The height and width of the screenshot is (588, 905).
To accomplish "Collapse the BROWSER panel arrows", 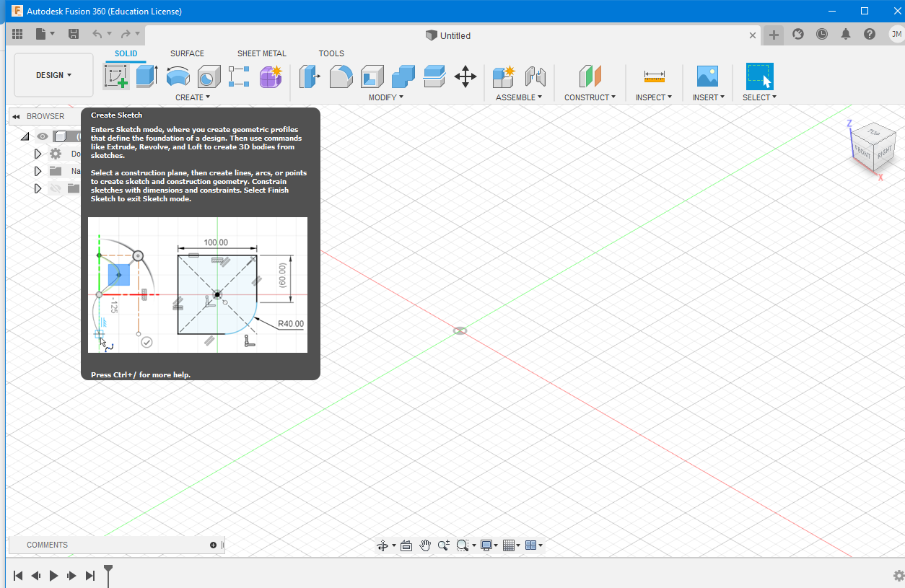I will (x=16, y=116).
